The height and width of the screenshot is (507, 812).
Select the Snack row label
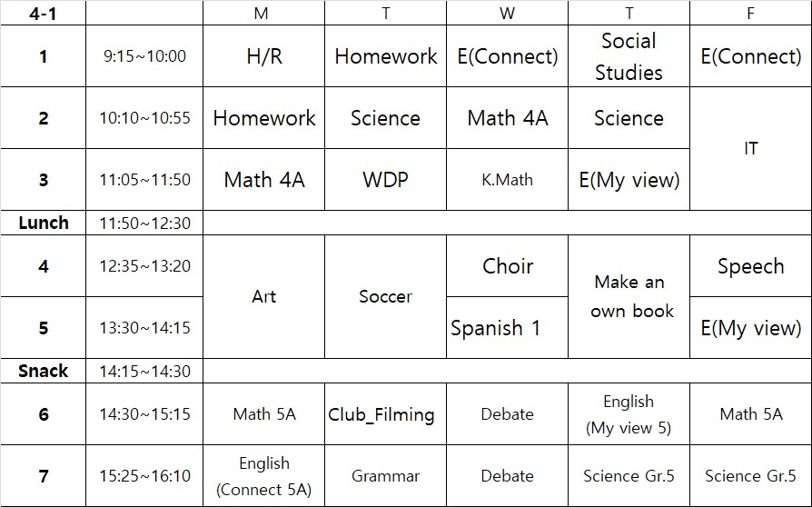point(44,372)
